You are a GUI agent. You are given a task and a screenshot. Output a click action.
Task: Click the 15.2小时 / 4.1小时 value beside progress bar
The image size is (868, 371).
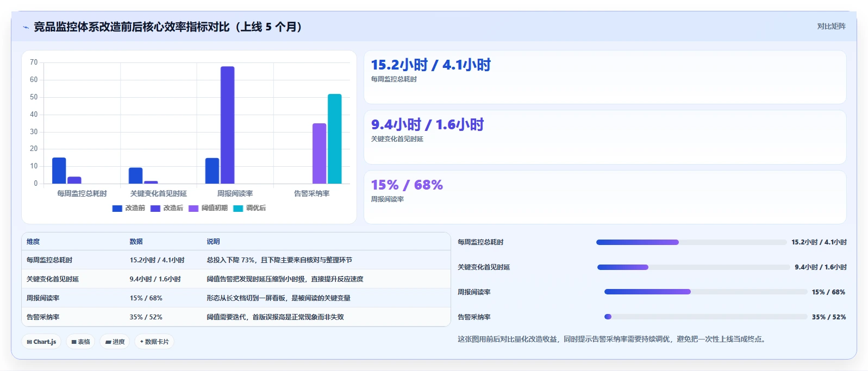[x=819, y=242]
